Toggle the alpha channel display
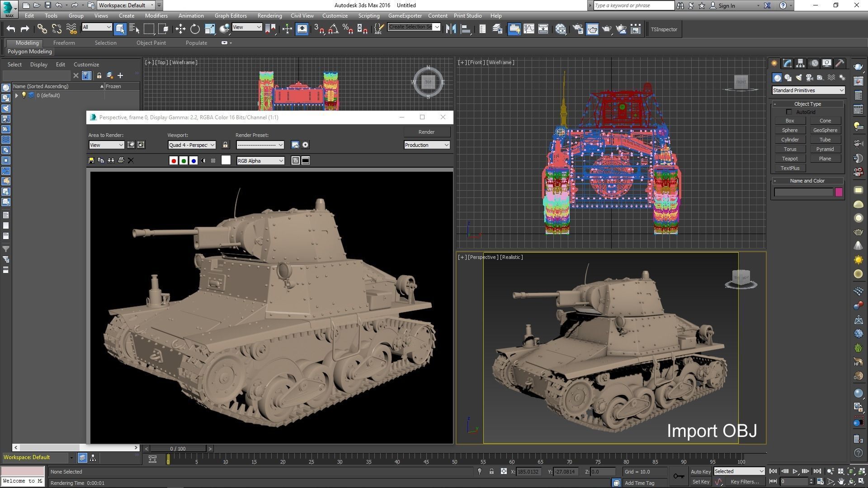This screenshot has height=488, width=868. point(203,160)
